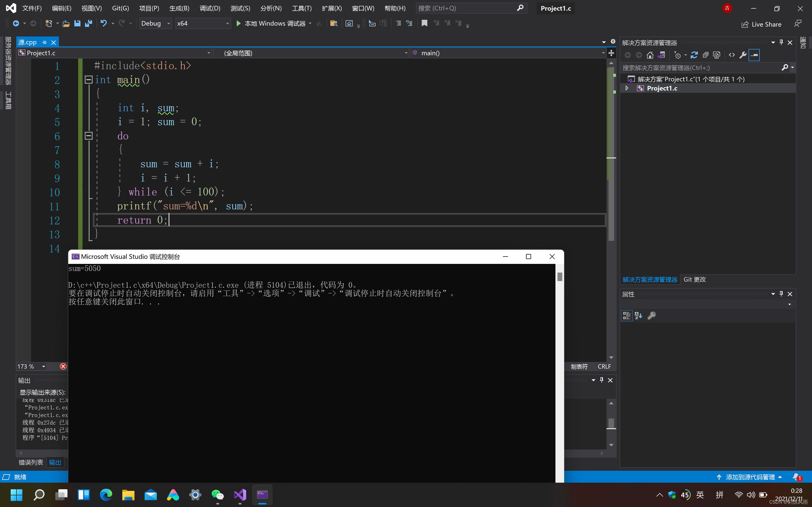Click the Save All toolbar icon
This screenshot has width=812, height=507.
coord(89,23)
